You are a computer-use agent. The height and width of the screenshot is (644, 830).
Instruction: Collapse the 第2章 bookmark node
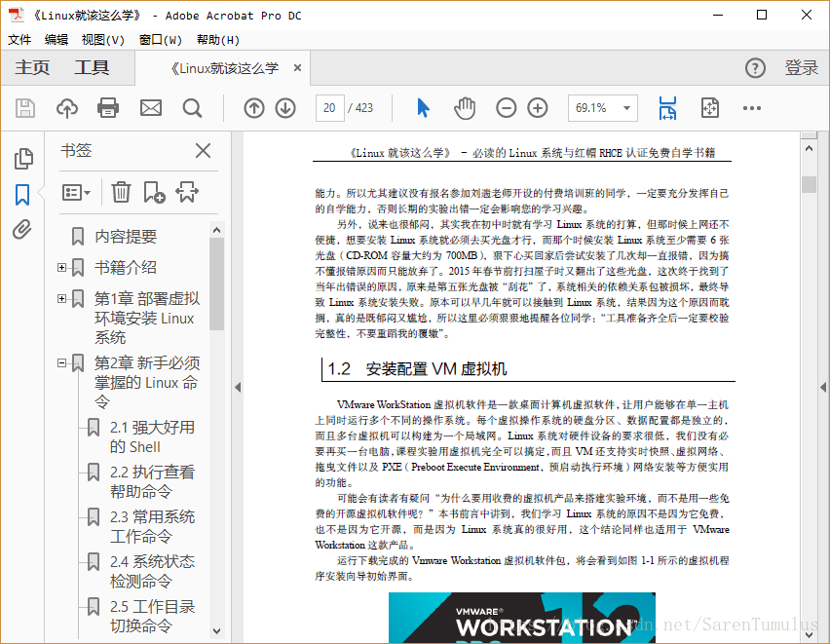point(62,362)
